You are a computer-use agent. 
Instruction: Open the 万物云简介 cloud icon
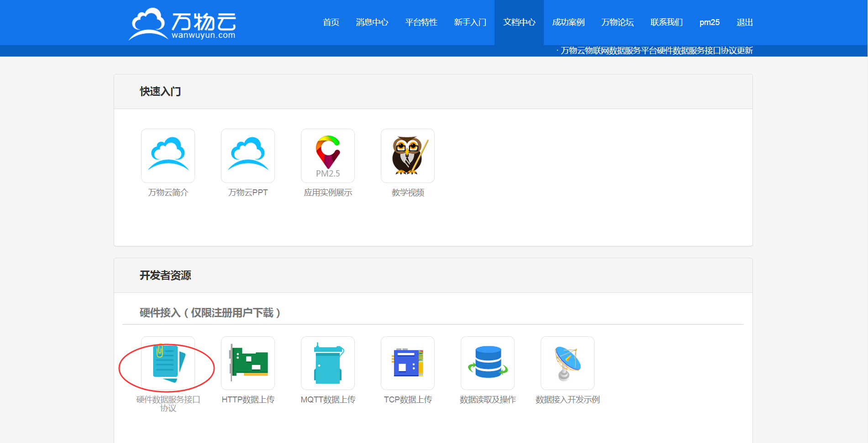click(168, 156)
